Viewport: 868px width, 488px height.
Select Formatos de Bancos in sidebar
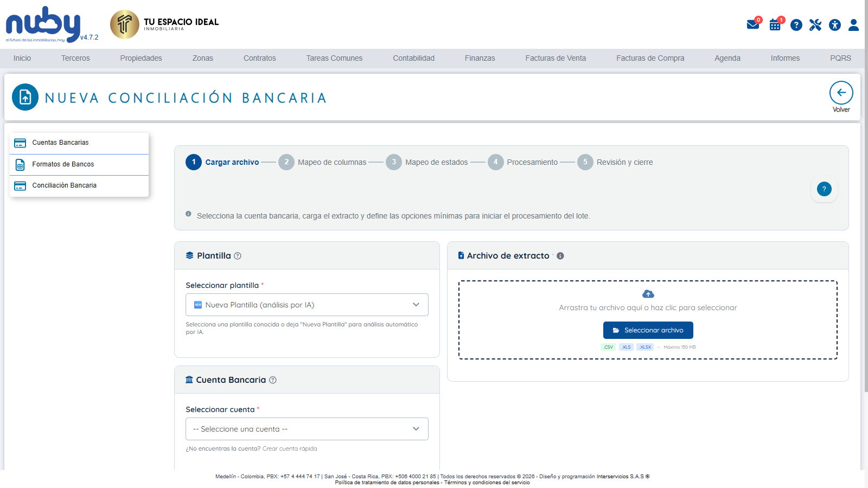[79, 164]
